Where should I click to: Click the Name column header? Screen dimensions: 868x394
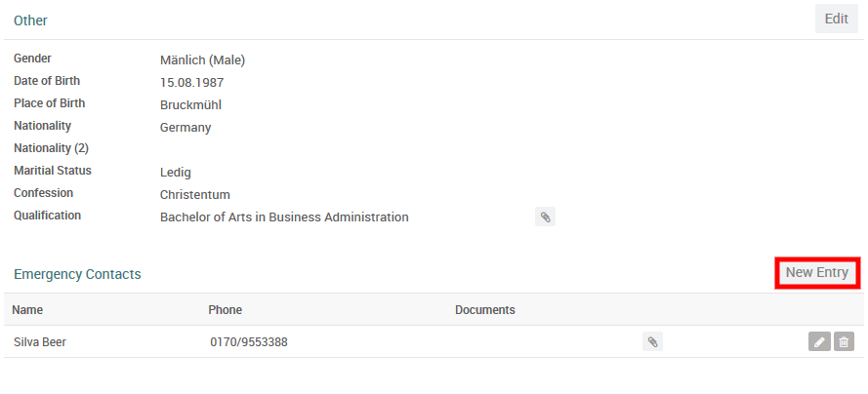point(28,310)
